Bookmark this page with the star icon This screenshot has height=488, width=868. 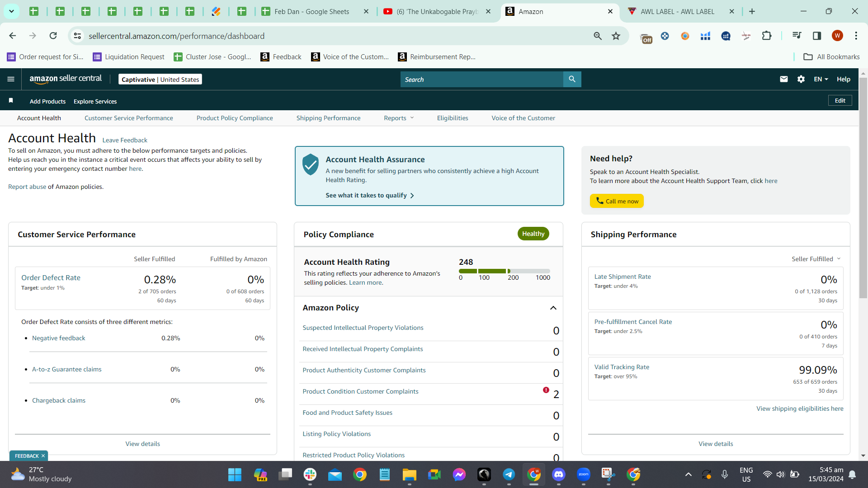[x=616, y=36]
